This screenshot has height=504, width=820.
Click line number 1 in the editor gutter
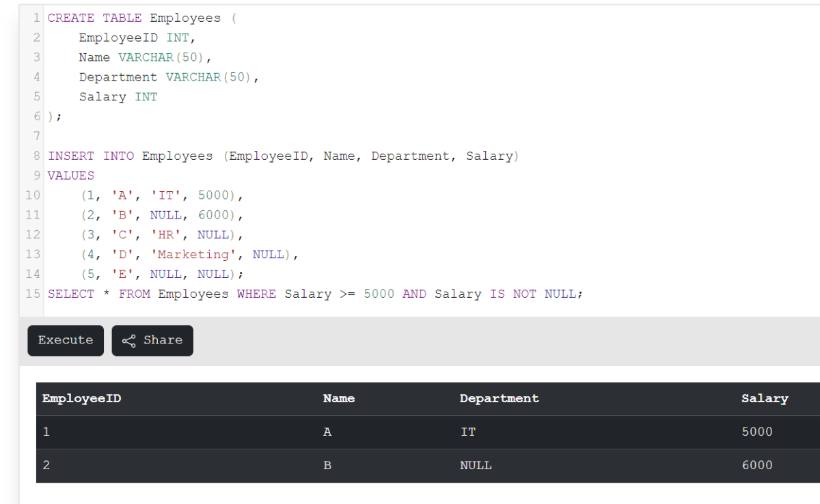pos(36,18)
